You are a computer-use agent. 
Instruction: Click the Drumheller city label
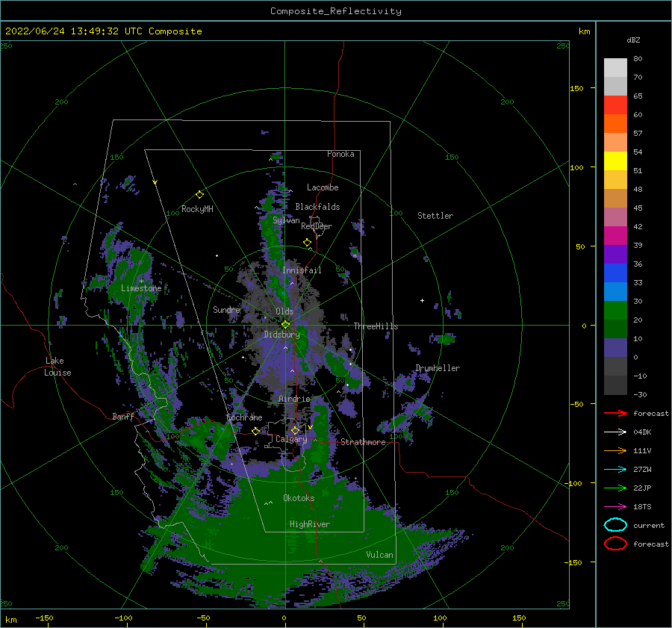pos(438,368)
